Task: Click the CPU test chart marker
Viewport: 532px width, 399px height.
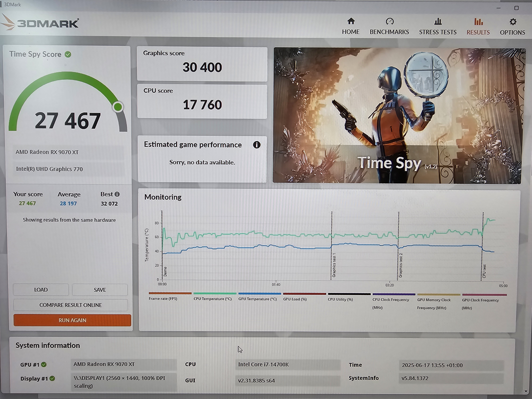Action: tap(484, 271)
